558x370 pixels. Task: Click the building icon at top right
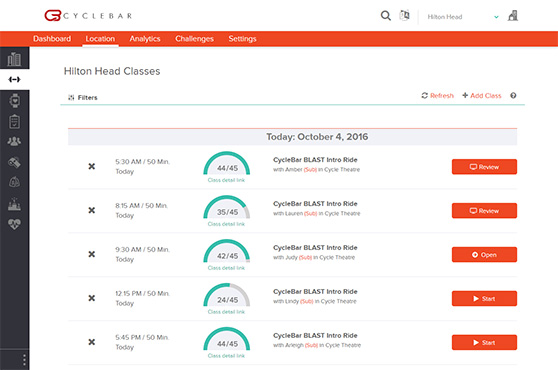tap(513, 15)
